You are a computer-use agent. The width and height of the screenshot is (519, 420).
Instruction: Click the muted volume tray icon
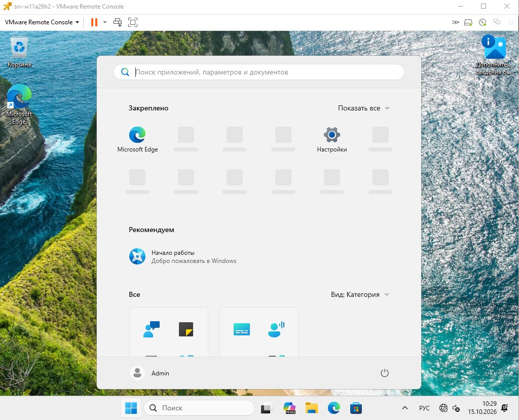(456, 408)
